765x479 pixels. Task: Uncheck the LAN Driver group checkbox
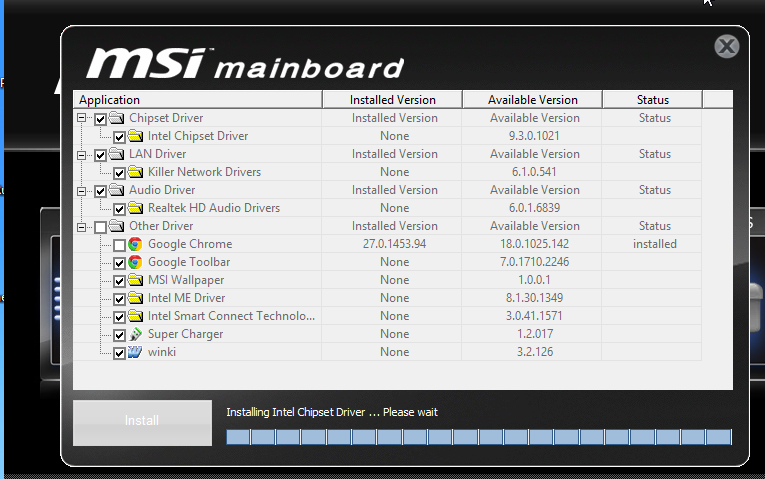click(100, 155)
